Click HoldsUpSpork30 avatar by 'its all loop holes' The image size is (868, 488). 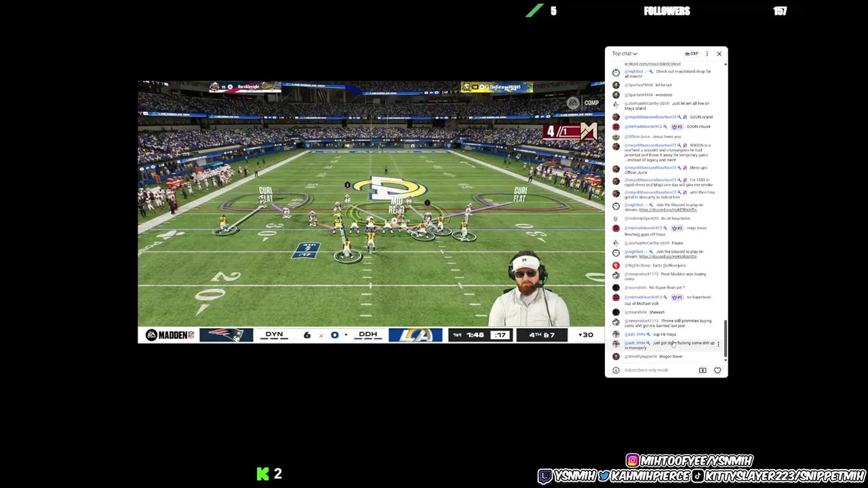pyautogui.click(x=616, y=219)
